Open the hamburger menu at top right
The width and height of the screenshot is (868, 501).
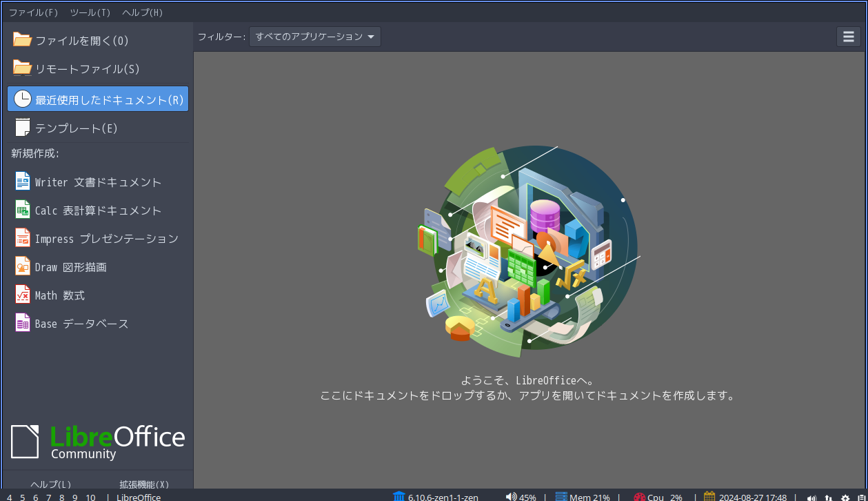coord(849,36)
